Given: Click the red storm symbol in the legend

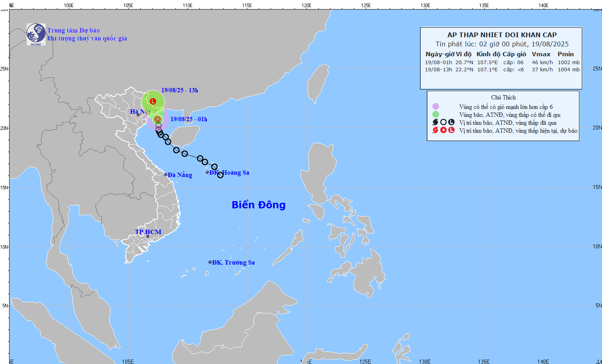Looking at the screenshot, I should tap(436, 130).
